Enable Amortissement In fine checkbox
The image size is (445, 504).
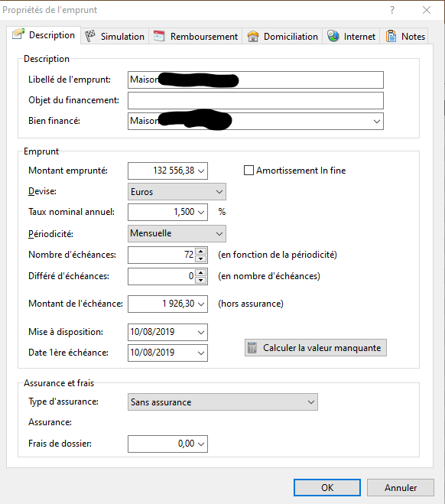pos(248,171)
